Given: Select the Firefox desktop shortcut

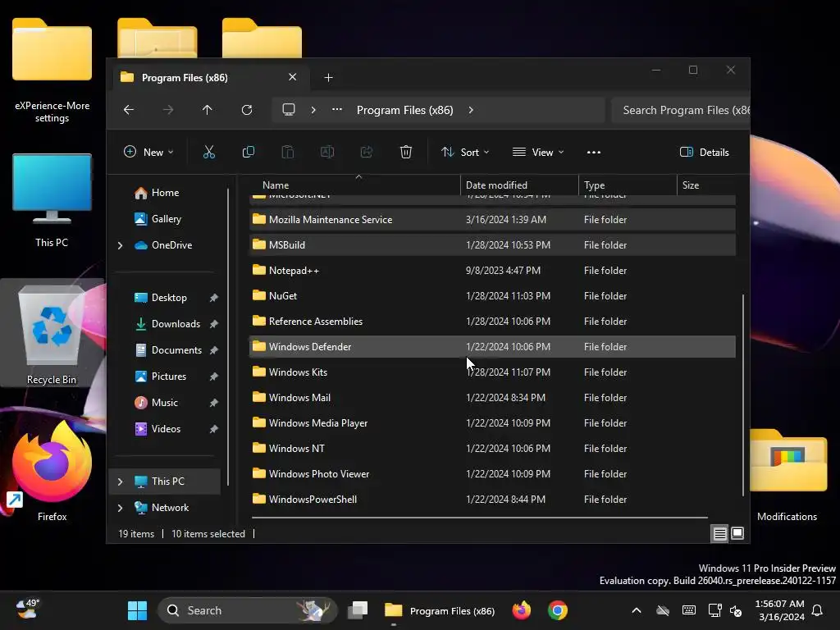Looking at the screenshot, I should pos(52,470).
